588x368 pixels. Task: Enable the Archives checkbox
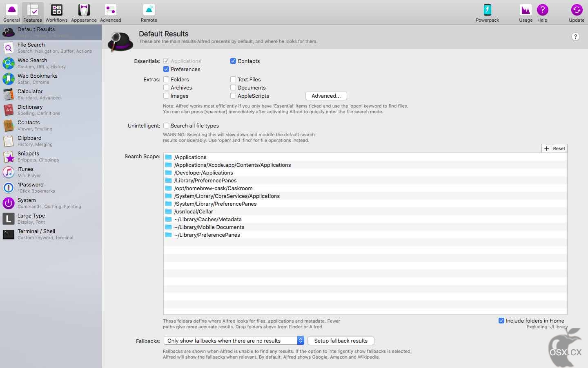tap(166, 88)
